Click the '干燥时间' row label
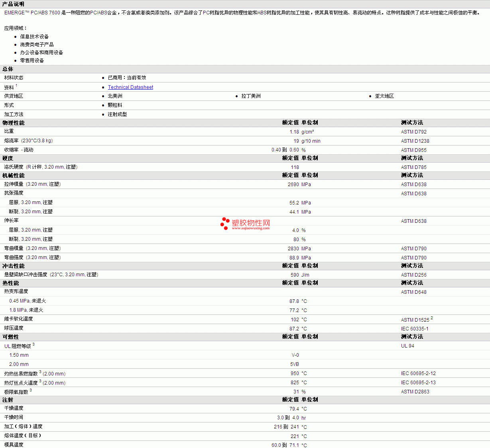This screenshot has height=448, width=490. click(14, 417)
